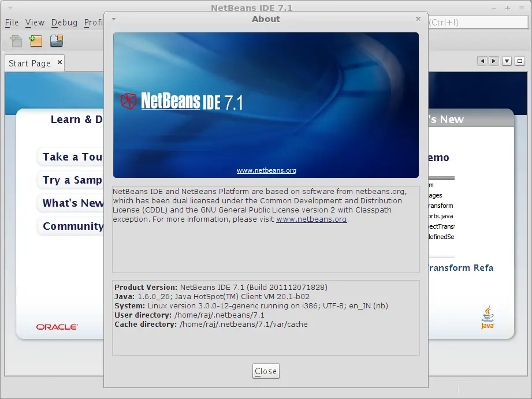
Task: Select the Cache directory line text
Action: pos(211,324)
